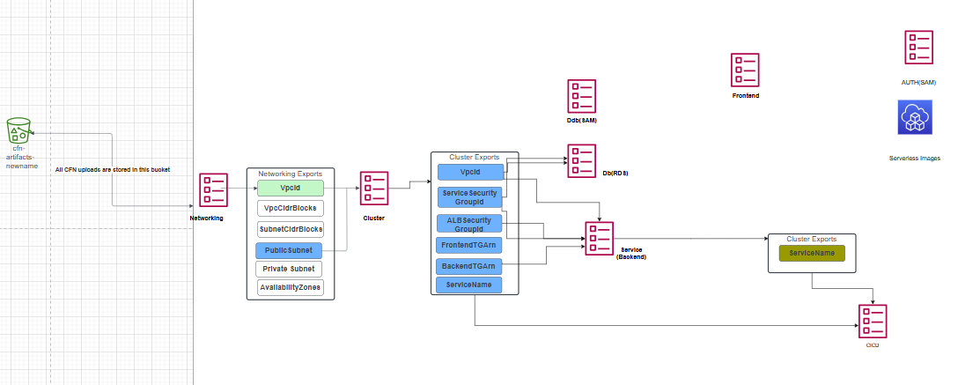Screen dimensions: 980x385
Task: Click the olive-colored ServiceName box
Action: [812, 254]
